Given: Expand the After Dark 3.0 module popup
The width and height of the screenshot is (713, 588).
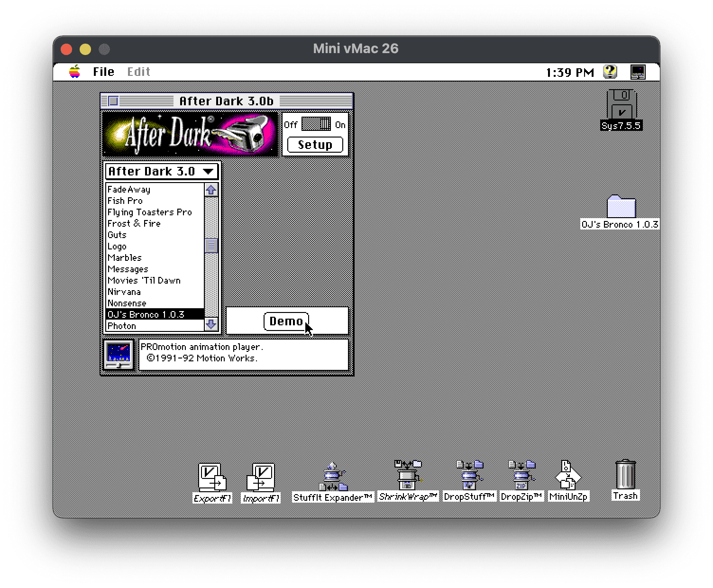Looking at the screenshot, I should tap(161, 172).
